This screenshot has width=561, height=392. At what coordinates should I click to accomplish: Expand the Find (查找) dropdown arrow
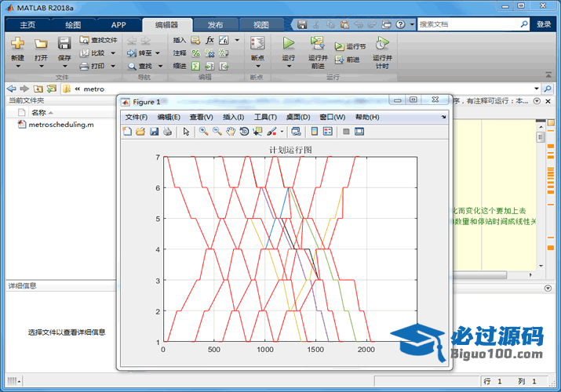pos(160,66)
